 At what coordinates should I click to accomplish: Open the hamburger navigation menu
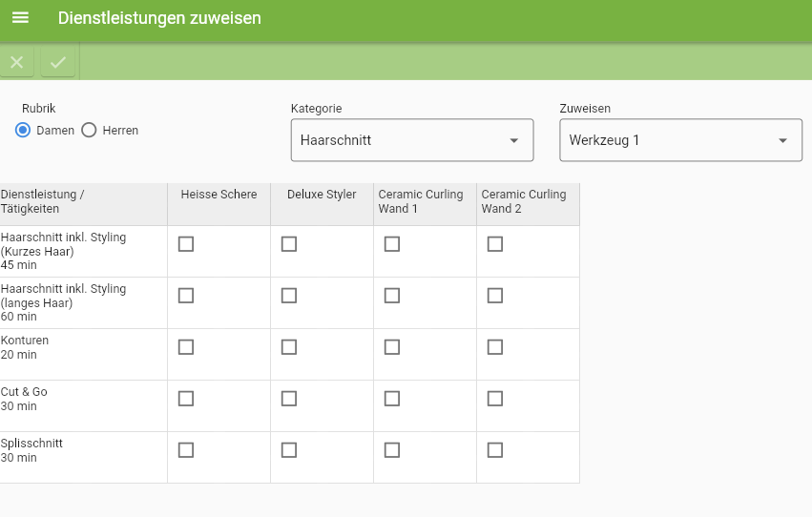(x=20, y=17)
